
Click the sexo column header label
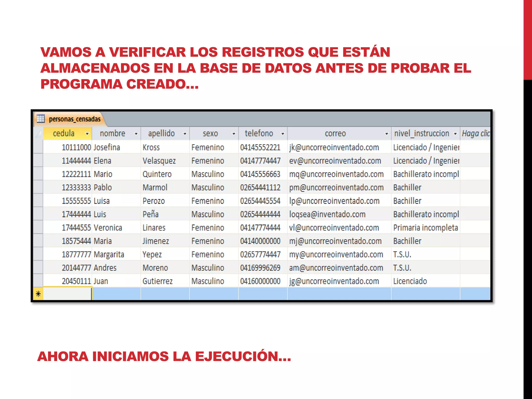[x=210, y=133]
